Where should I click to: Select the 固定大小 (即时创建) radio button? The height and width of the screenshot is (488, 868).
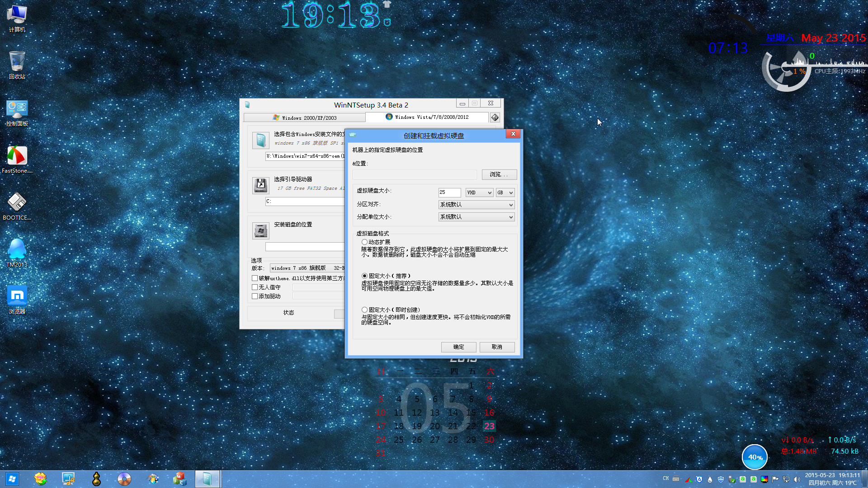click(x=364, y=310)
